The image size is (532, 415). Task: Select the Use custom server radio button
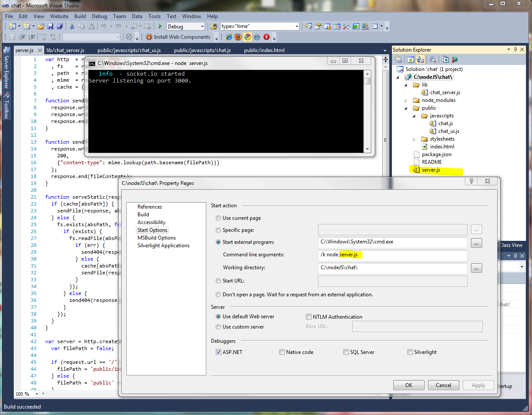pyautogui.click(x=218, y=327)
